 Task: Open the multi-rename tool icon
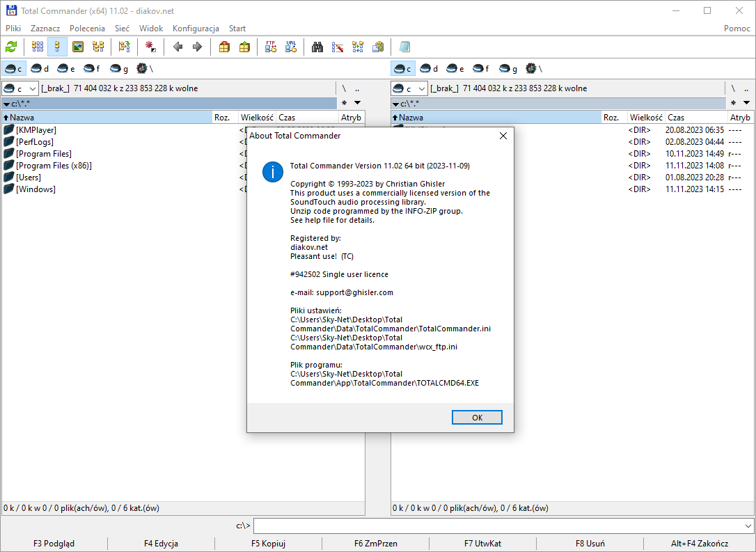tap(338, 47)
